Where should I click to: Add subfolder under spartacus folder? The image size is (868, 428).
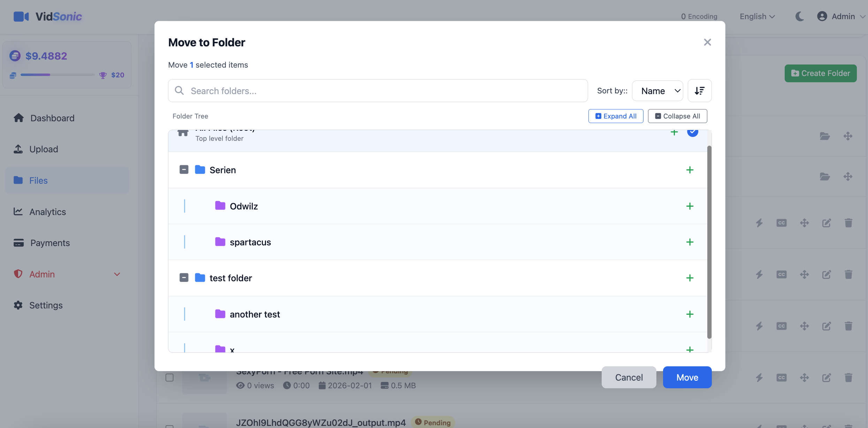pyautogui.click(x=690, y=242)
